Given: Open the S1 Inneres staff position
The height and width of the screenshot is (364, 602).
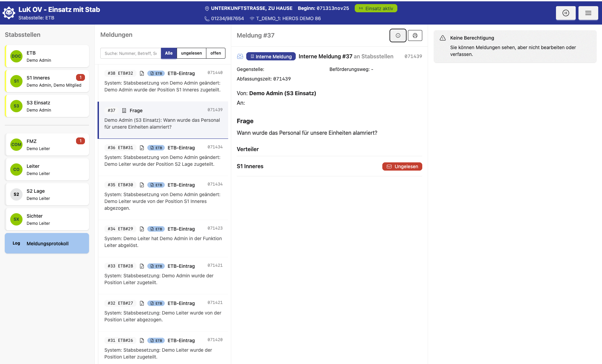Looking at the screenshot, I should point(47,81).
